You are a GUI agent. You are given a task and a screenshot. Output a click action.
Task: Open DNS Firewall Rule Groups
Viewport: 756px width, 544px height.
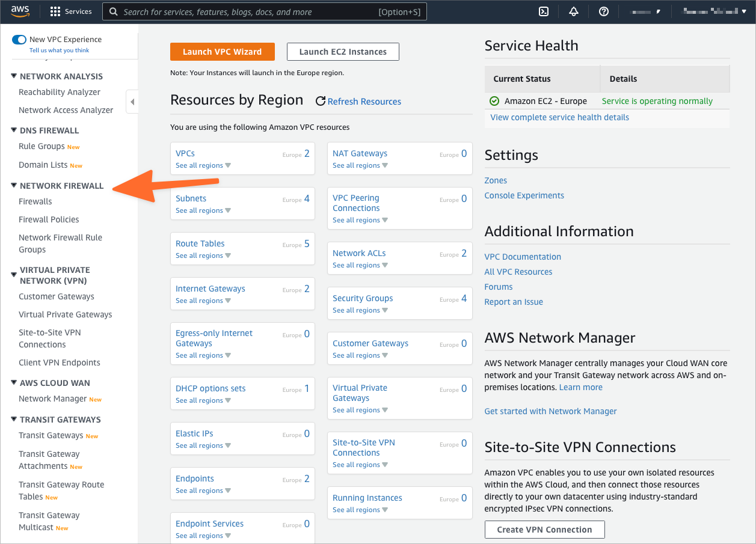click(41, 146)
